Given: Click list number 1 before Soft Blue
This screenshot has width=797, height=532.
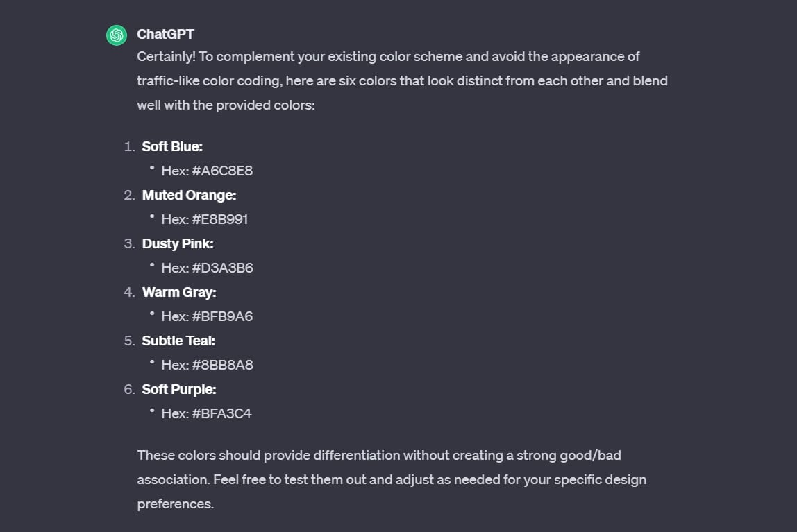Looking at the screenshot, I should click(x=128, y=146).
